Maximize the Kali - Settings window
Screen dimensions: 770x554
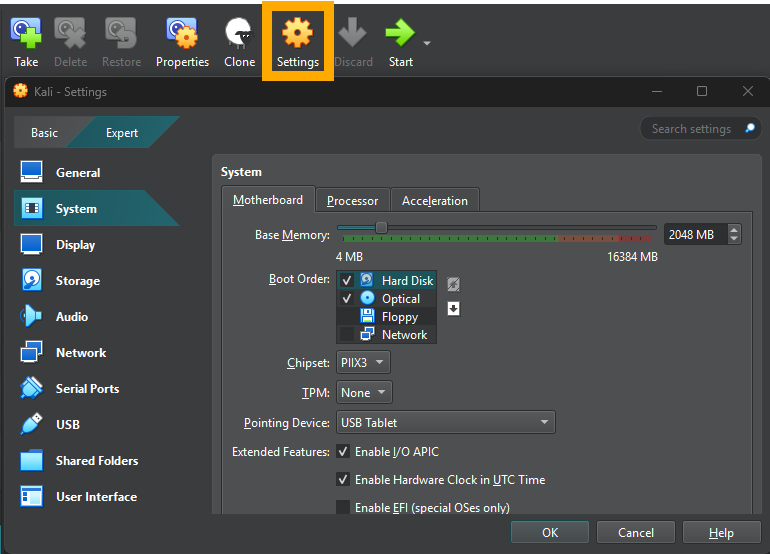pos(702,91)
